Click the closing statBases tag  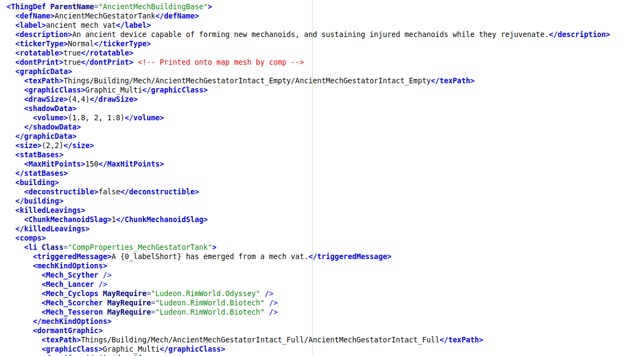point(41,174)
